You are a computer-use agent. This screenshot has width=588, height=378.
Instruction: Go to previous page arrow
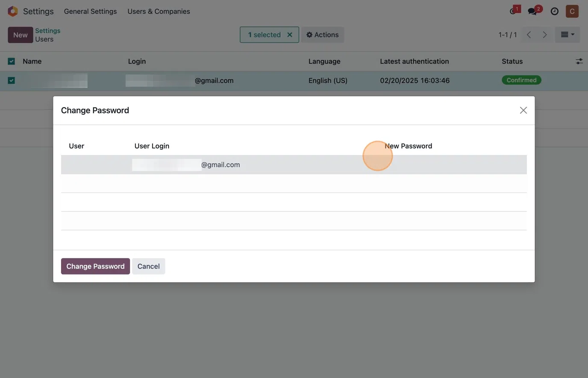tap(529, 35)
